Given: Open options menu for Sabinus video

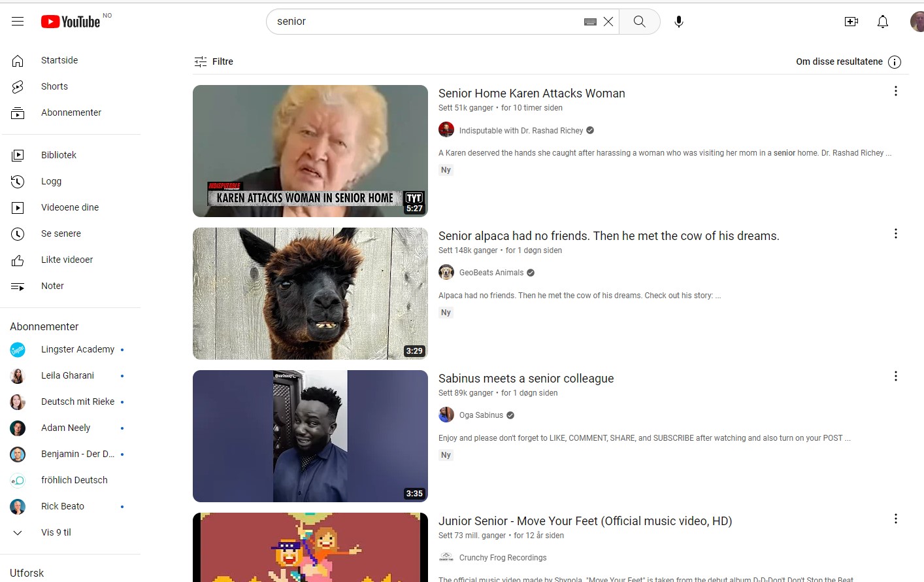Looking at the screenshot, I should [x=895, y=377].
